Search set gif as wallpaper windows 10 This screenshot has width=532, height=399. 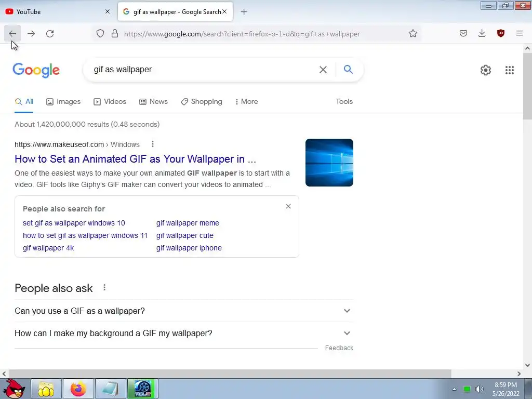pyautogui.click(x=74, y=223)
